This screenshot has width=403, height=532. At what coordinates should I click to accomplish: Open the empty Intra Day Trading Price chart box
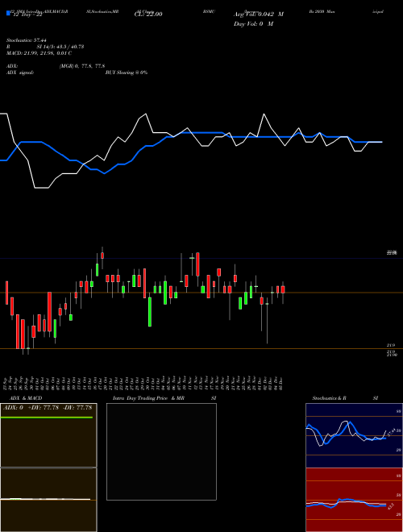[161, 451]
